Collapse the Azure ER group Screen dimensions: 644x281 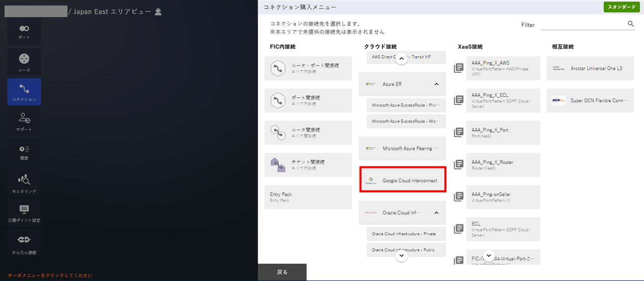pyautogui.click(x=436, y=84)
